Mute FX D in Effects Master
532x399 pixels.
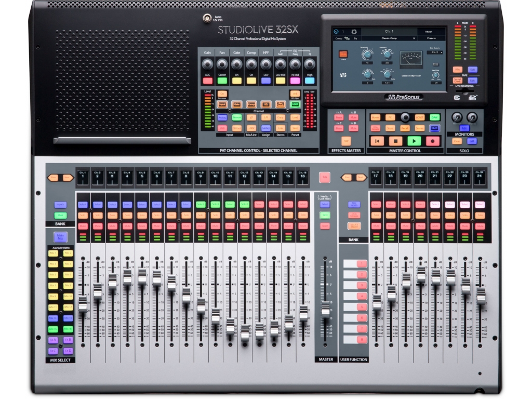(x=353, y=128)
